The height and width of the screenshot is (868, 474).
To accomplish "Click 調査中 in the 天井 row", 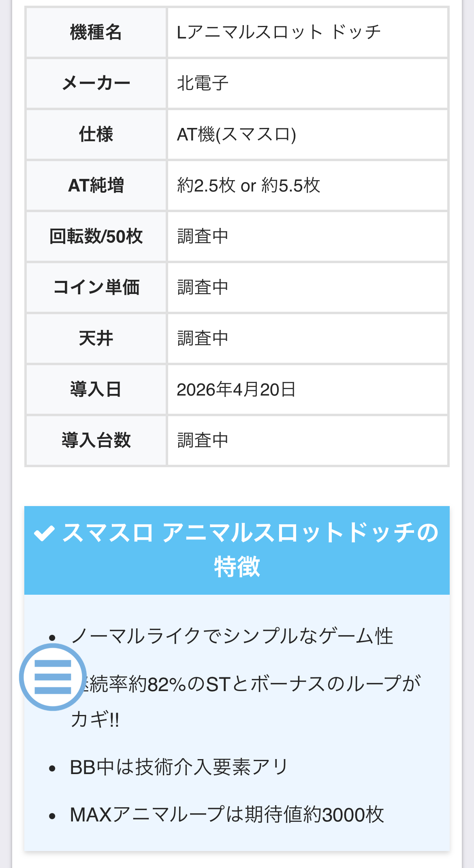I will (x=203, y=338).
